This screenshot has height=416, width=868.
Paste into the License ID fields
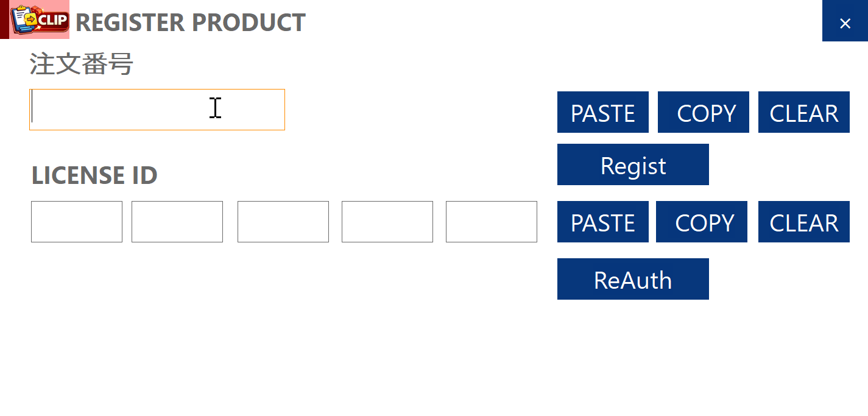602,222
